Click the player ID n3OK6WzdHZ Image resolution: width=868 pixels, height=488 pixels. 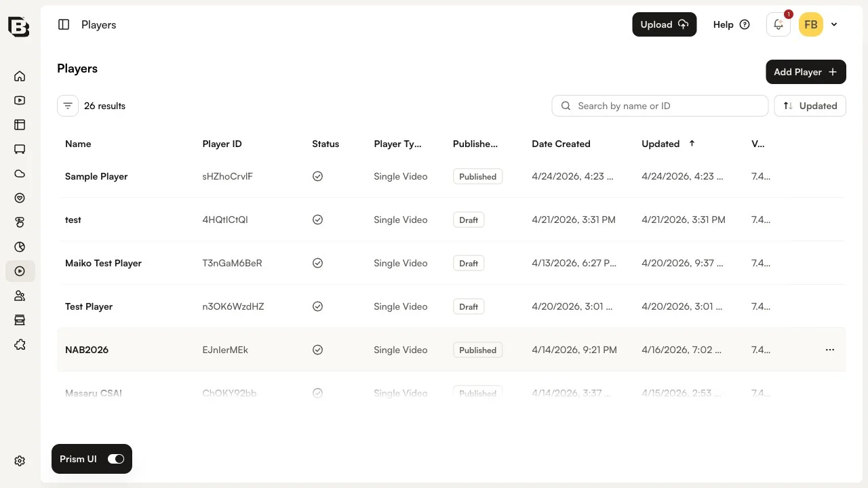coord(233,306)
